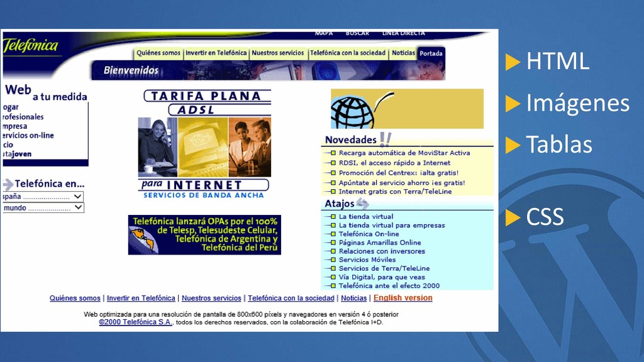Click the Telefónica logo
This screenshot has height=362, width=644.
pos(30,45)
